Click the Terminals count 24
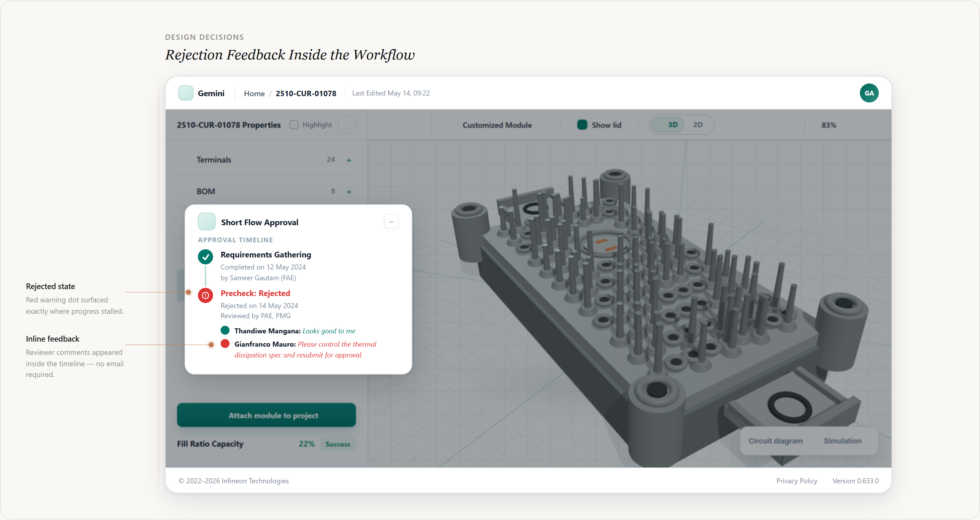 pos(331,160)
